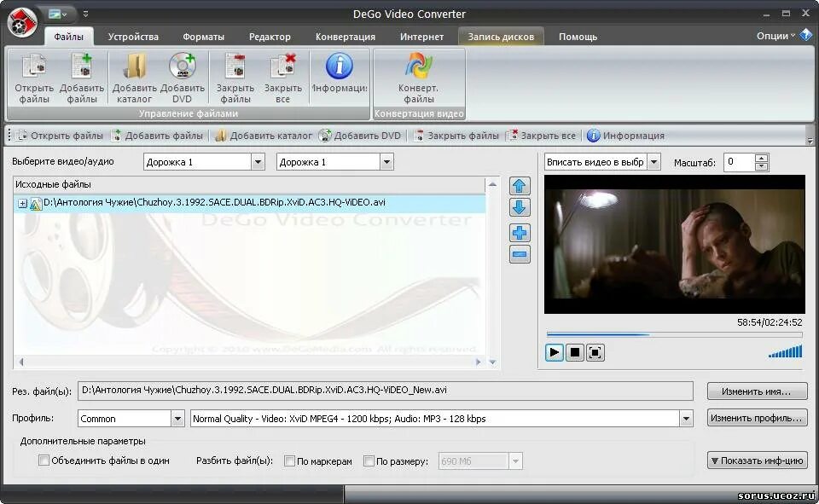Click the Открыть файлы ribbon icon

(x=34, y=67)
